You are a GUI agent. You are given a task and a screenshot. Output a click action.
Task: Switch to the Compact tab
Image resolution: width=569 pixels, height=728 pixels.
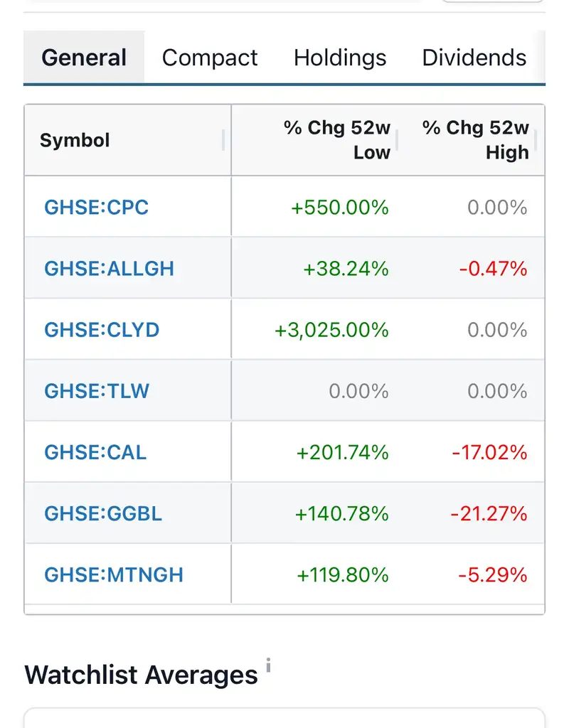point(210,58)
